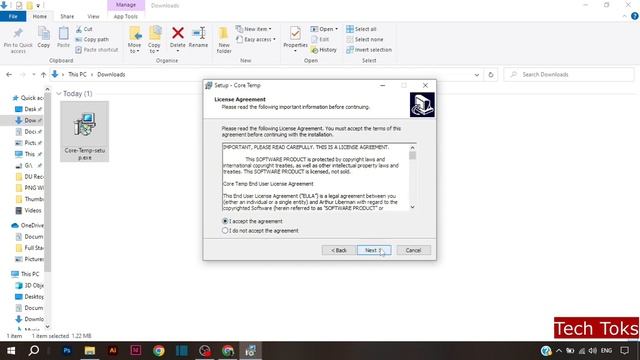
Task: Click Select none in ribbon
Action: click(x=364, y=40)
